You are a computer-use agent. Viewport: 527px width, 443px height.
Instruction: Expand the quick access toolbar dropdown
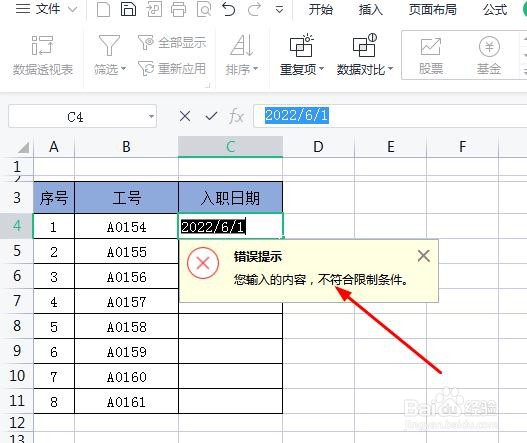[279, 10]
